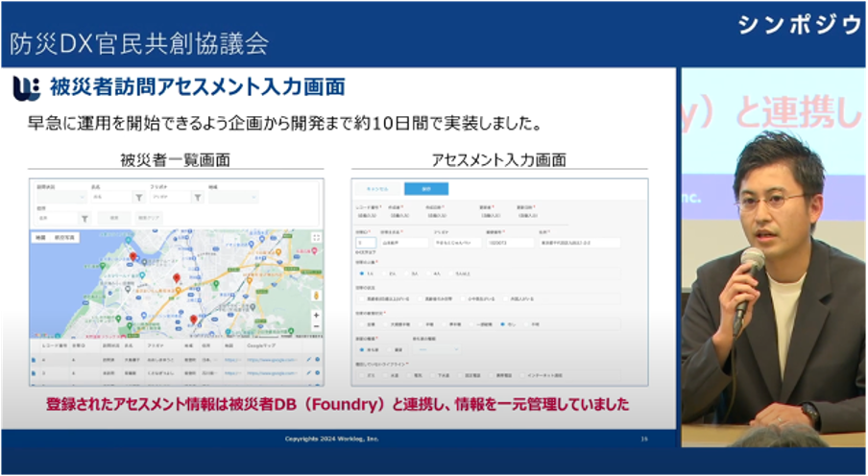This screenshot has height=476, width=868.
Task: Select the 1人 household size radio button
Action: coord(362,274)
